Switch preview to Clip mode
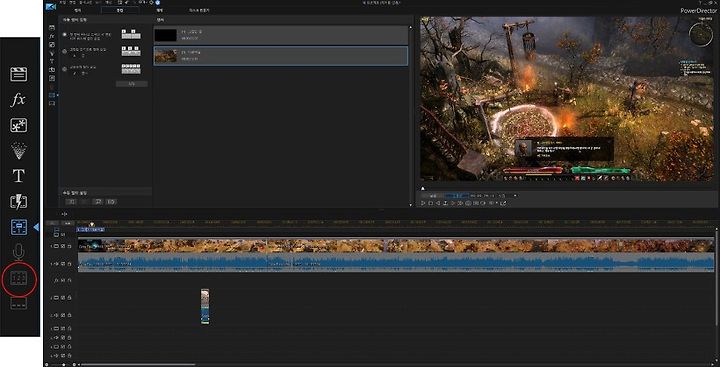 tap(432, 196)
